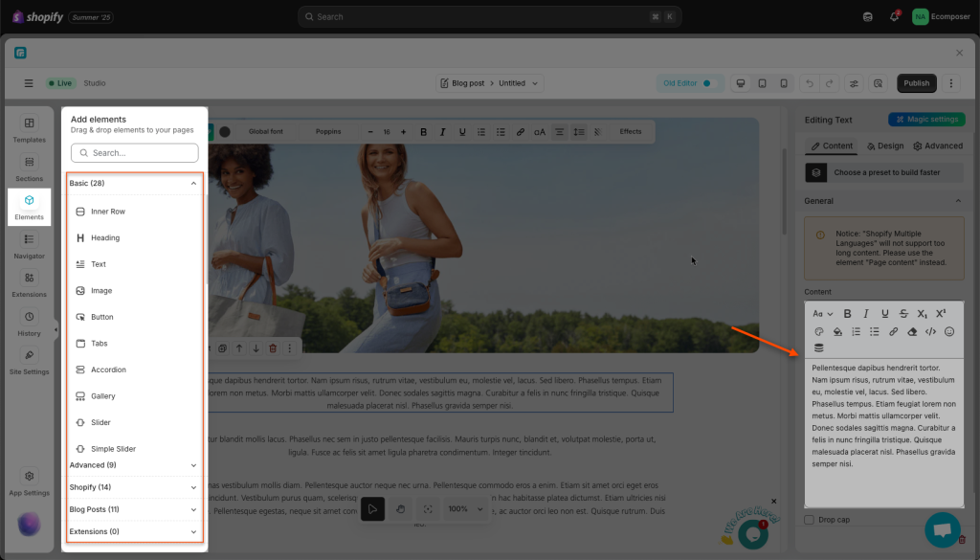Open the Global font selector
Viewport: 980px width, 560px height.
tap(266, 132)
